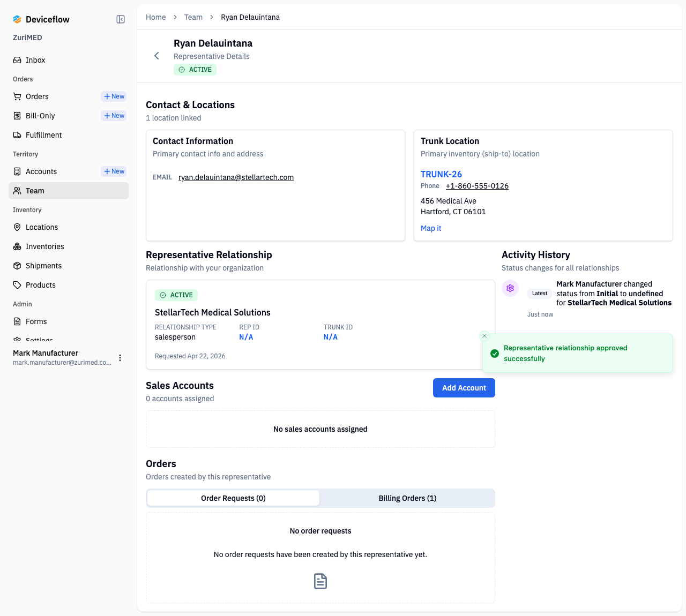The width and height of the screenshot is (686, 616).
Task: Click the Orders cart icon
Action: (17, 96)
